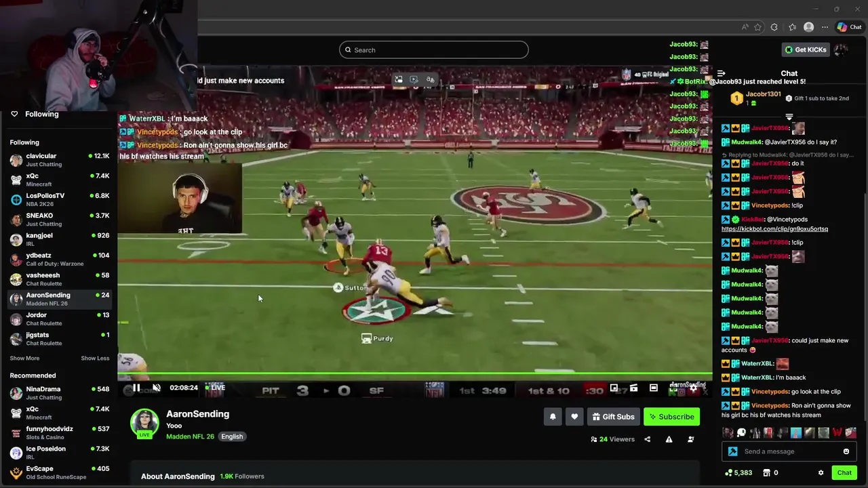This screenshot has width=868, height=488.
Task: Cast the stream with cast icon
Action: click(x=633, y=388)
